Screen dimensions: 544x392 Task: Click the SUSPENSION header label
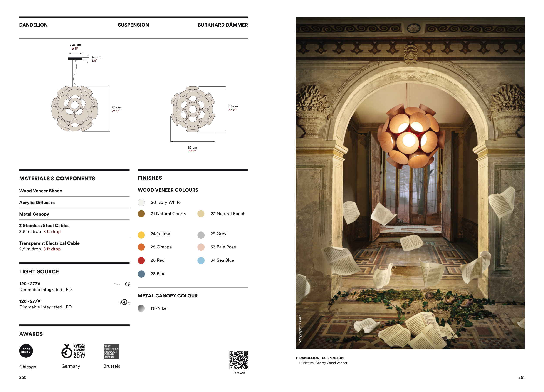pyautogui.click(x=133, y=25)
